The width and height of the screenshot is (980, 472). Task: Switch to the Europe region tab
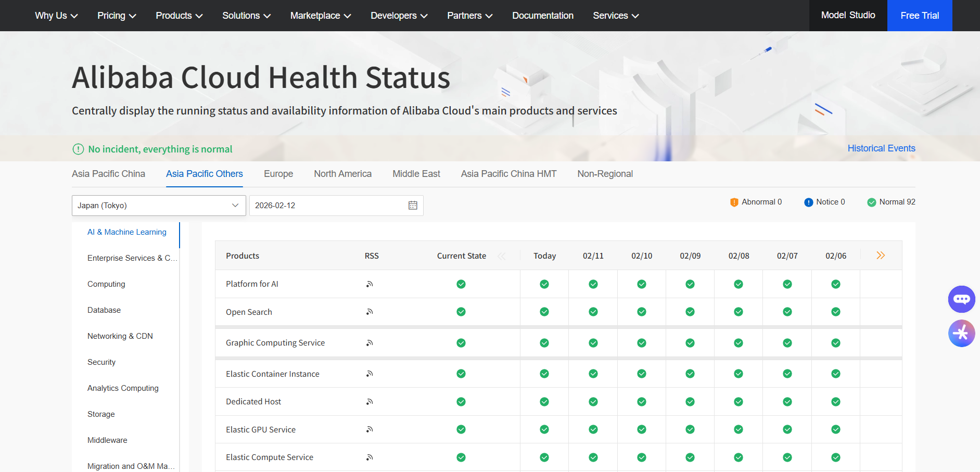pos(278,173)
